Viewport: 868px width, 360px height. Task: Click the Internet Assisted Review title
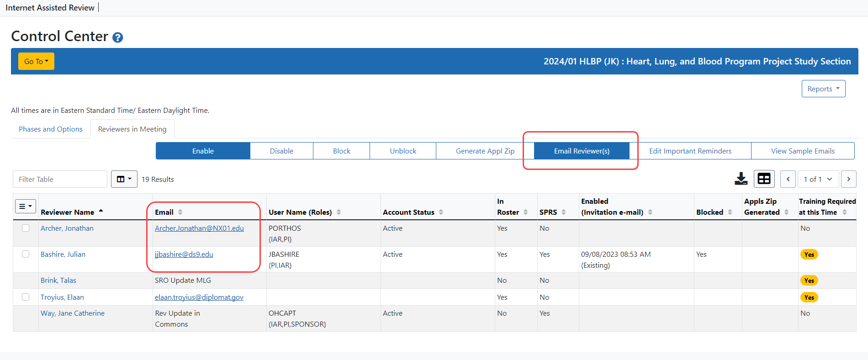coord(50,7)
